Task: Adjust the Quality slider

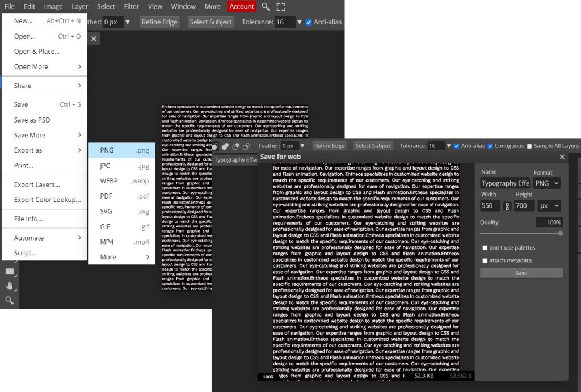Action: pos(560,233)
